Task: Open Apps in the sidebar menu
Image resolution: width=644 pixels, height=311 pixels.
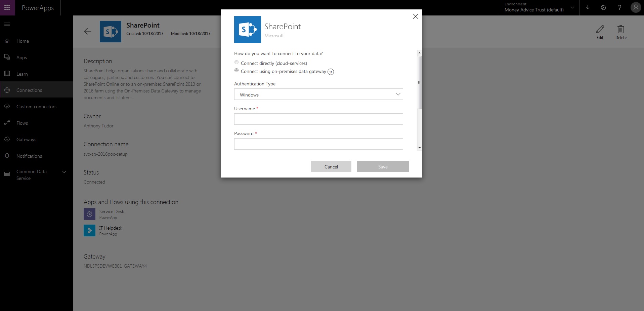Action: coord(22,57)
